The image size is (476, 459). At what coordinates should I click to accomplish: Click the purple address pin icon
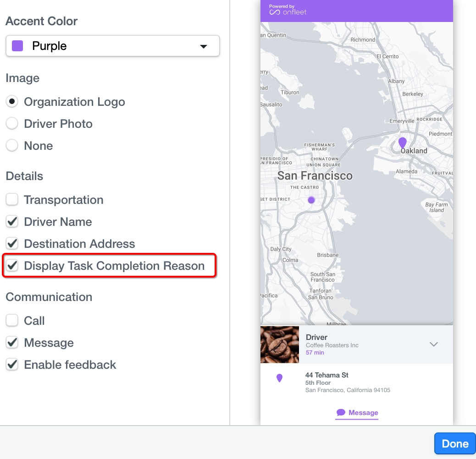pos(280,378)
